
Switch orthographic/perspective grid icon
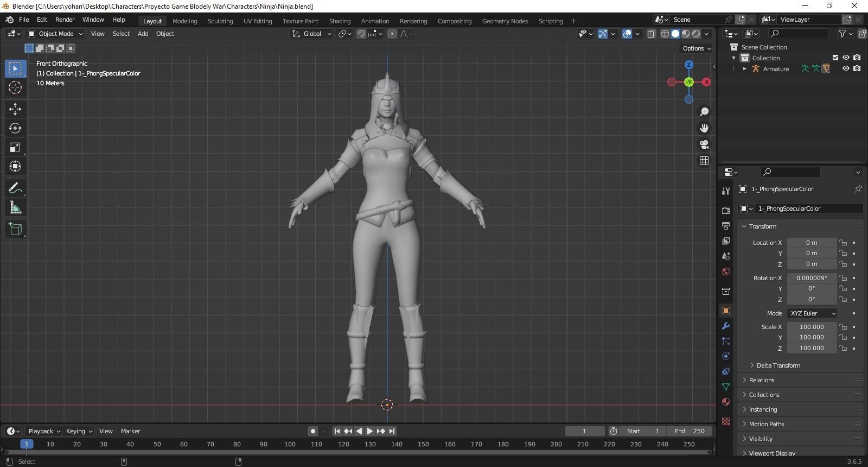coord(704,161)
